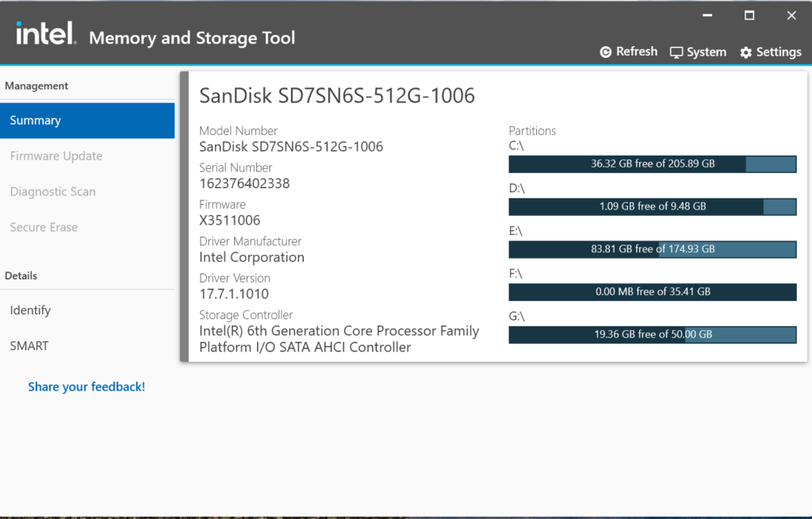Screen dimensions: 812x519
Task: Click the Intel logo
Action: [x=46, y=34]
